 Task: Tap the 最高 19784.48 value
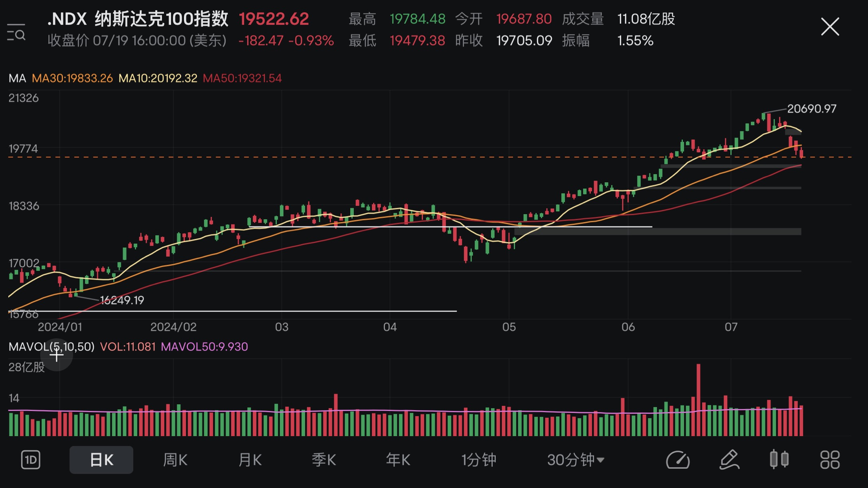click(417, 19)
